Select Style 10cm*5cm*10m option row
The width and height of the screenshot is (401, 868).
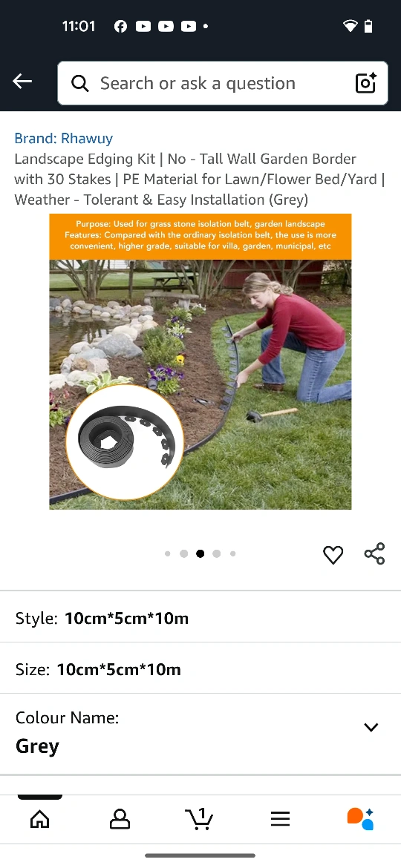pyautogui.click(x=200, y=618)
